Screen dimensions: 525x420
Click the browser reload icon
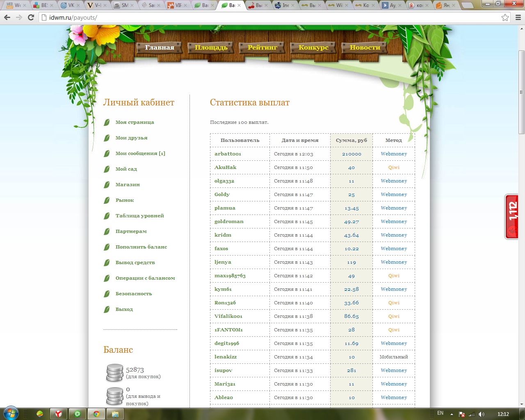pyautogui.click(x=31, y=17)
